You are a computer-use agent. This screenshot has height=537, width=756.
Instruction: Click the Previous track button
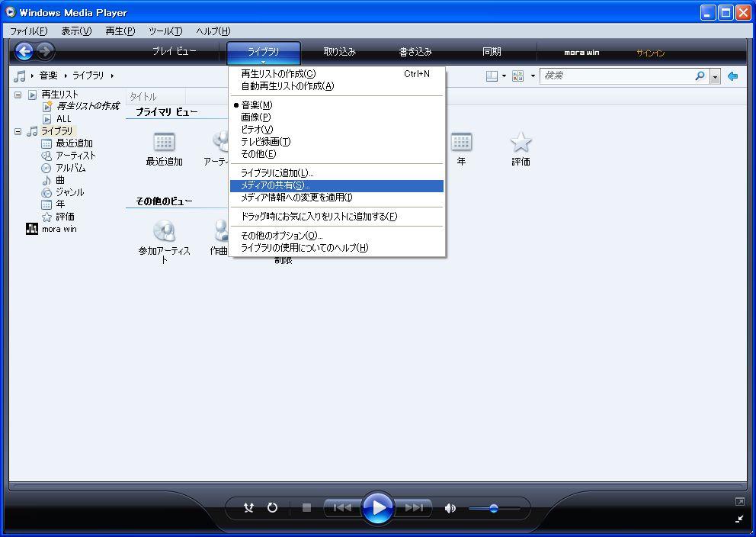click(342, 507)
